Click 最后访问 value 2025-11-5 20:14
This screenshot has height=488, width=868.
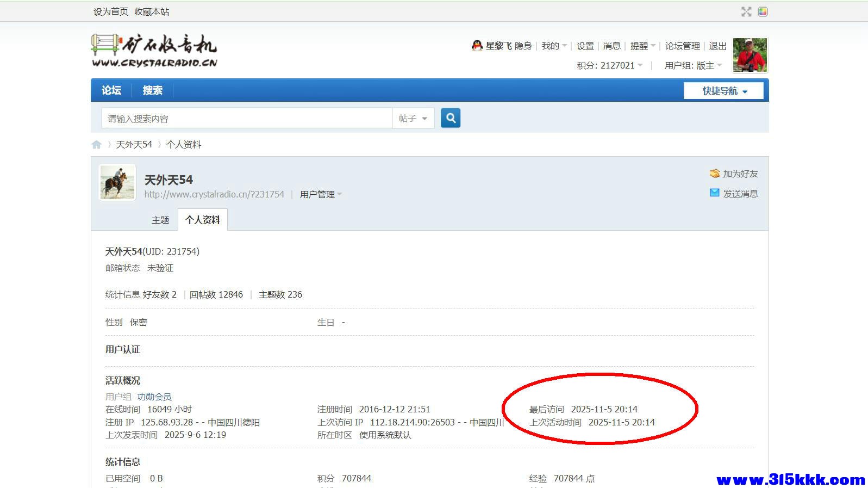click(604, 409)
